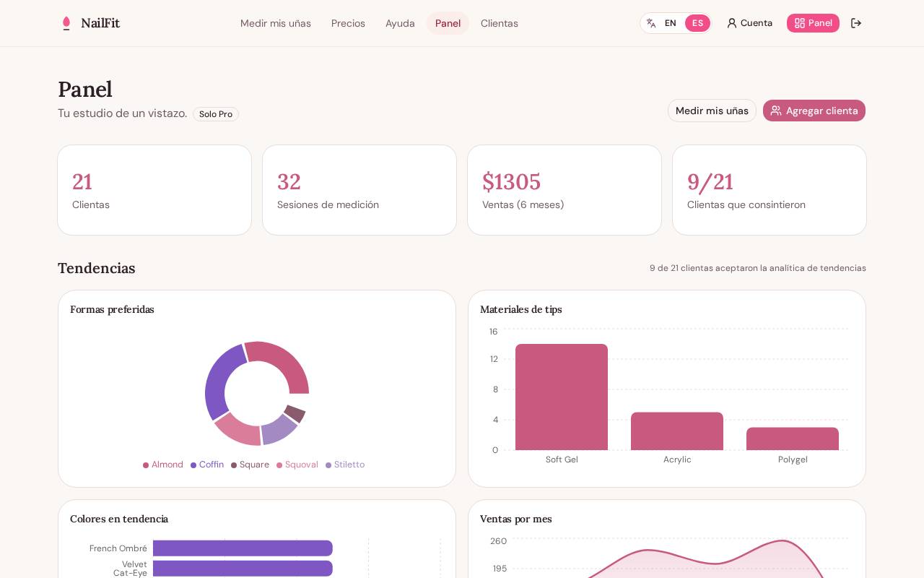This screenshot has width=924, height=578.
Task: Click the "9 de 21 clientas aceptaron" note
Action: tap(758, 268)
